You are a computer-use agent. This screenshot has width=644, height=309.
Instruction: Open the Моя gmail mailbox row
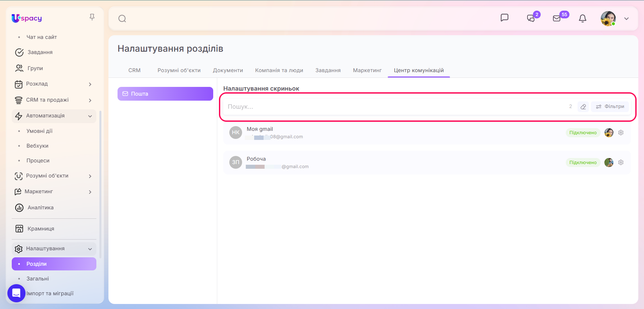click(427, 133)
